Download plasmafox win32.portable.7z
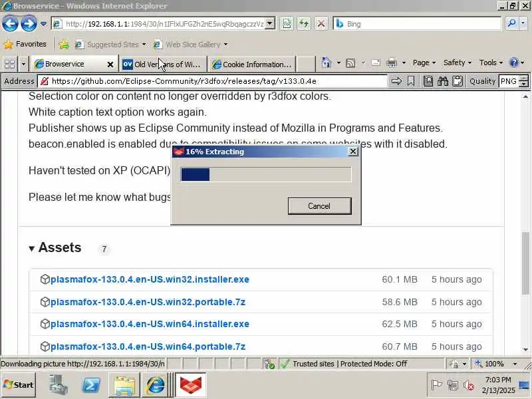 (x=148, y=302)
